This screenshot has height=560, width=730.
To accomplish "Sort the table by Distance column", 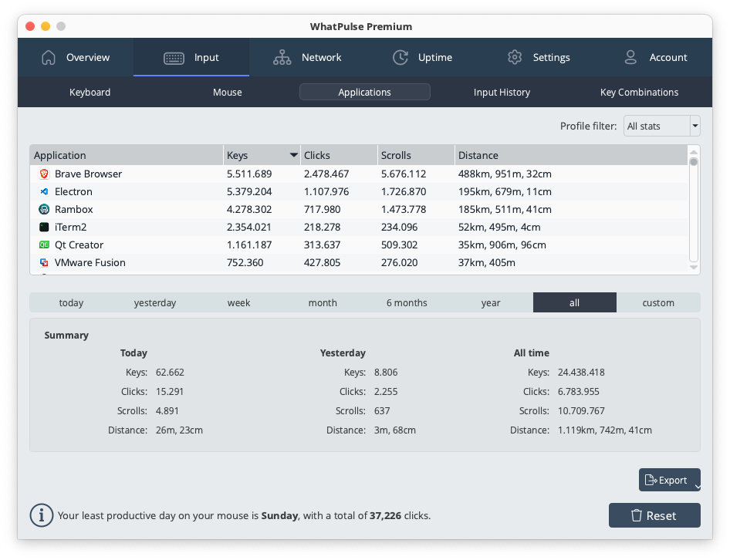I will pos(569,156).
